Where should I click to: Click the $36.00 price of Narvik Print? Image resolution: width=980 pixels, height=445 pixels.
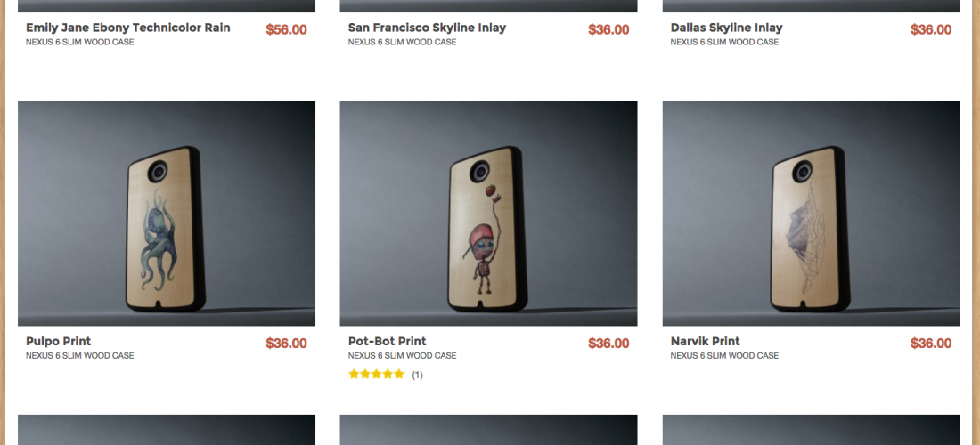pyautogui.click(x=931, y=344)
